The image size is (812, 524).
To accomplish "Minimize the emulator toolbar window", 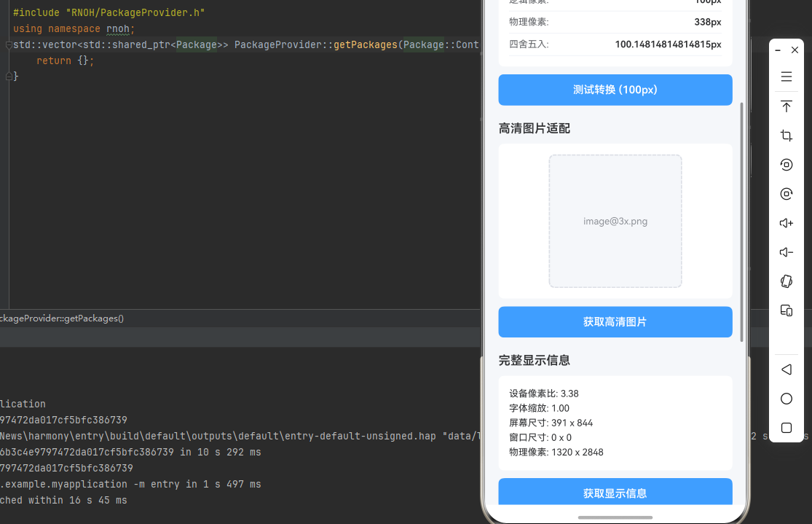I will click(x=778, y=50).
